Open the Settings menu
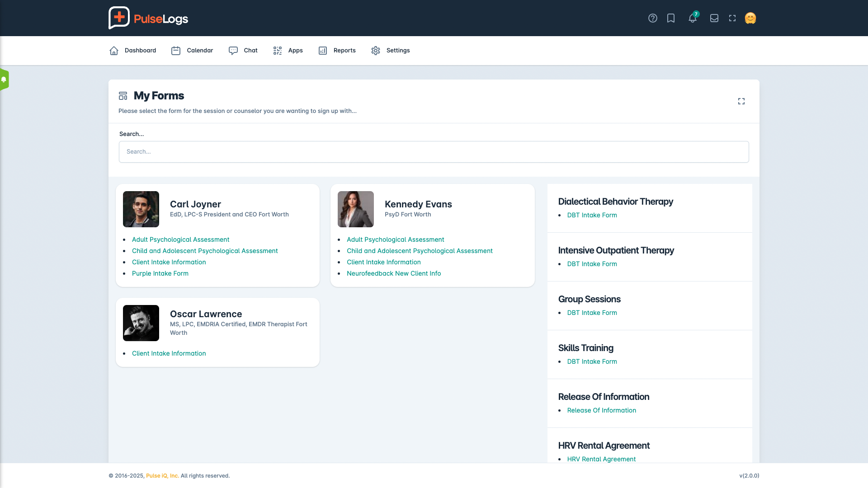The width and height of the screenshot is (868, 488). [391, 51]
